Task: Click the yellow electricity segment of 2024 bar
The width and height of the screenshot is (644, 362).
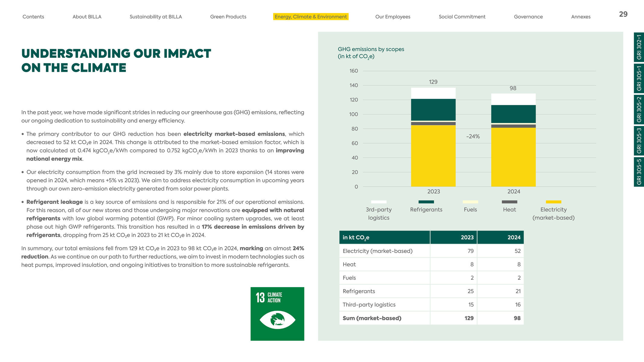Action: (x=514, y=157)
